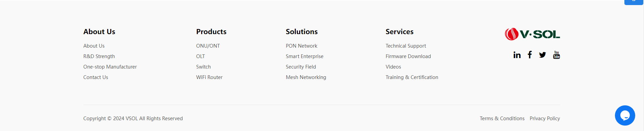
Task: Open the Facebook social icon
Action: click(x=530, y=55)
